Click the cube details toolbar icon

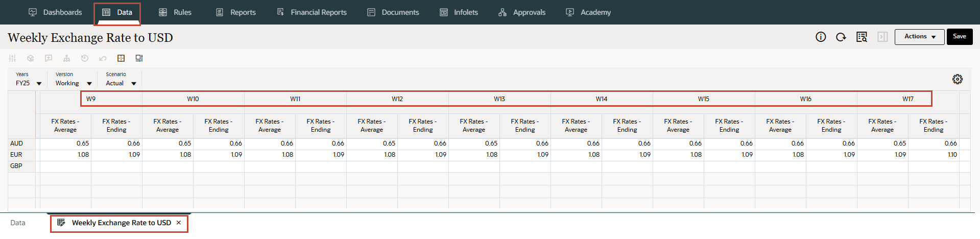(31, 58)
